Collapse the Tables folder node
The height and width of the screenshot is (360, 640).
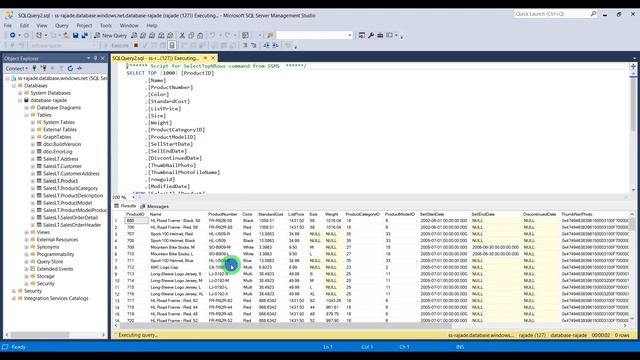[x=27, y=115]
